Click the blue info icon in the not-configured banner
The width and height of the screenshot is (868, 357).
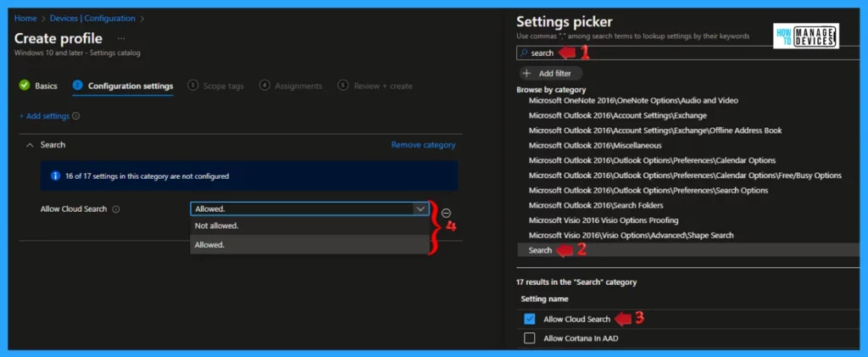[55, 176]
